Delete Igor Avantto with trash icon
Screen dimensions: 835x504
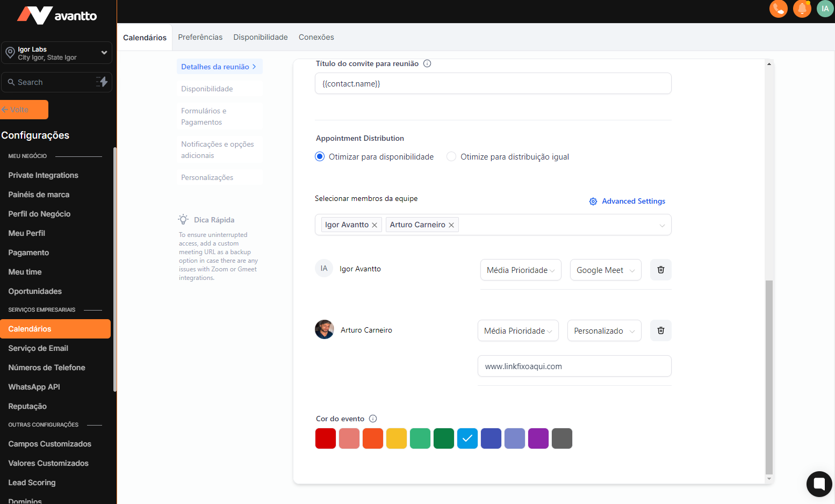(660, 270)
